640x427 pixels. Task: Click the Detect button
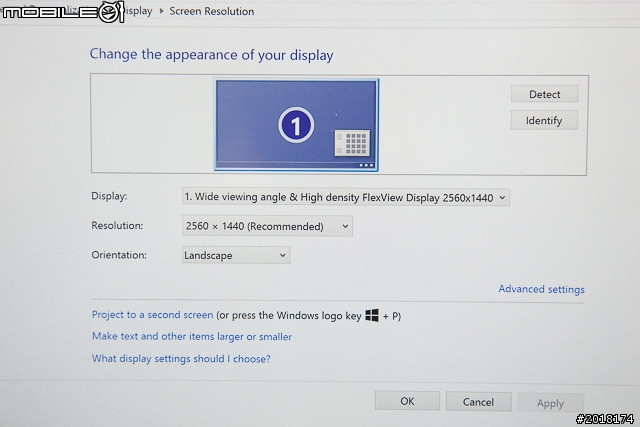tap(544, 94)
